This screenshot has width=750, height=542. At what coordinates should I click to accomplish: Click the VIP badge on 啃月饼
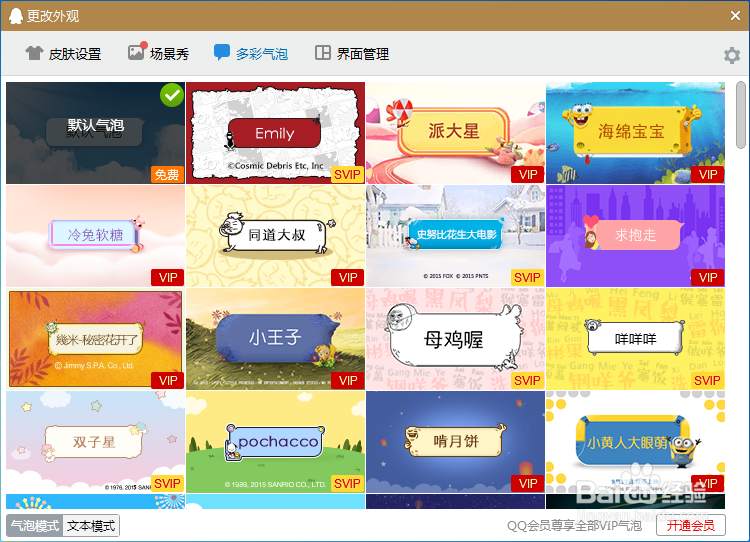coord(528,484)
